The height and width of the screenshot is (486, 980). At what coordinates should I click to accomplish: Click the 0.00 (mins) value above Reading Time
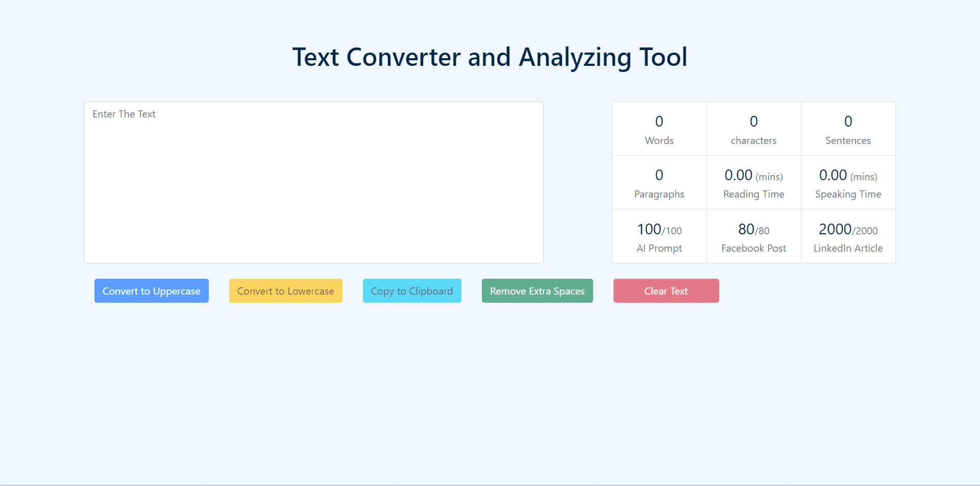(x=753, y=176)
